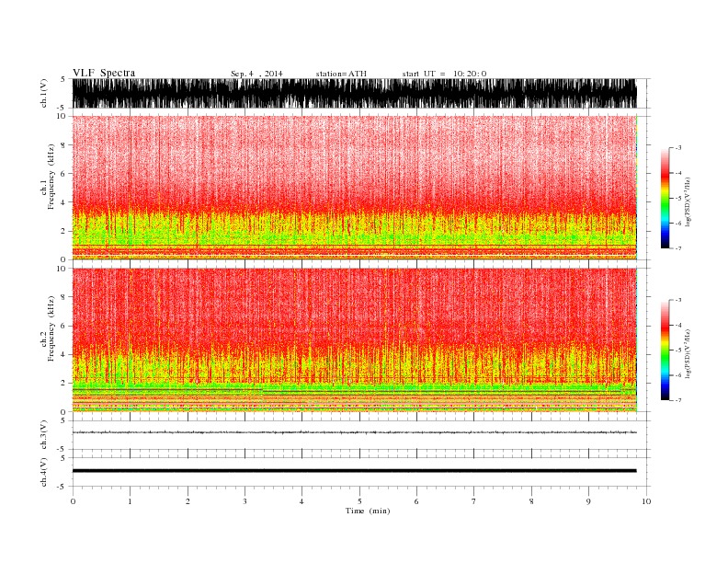Click the "VLF Spectra" plot title
The width and height of the screenshot is (728, 563).
(x=104, y=73)
